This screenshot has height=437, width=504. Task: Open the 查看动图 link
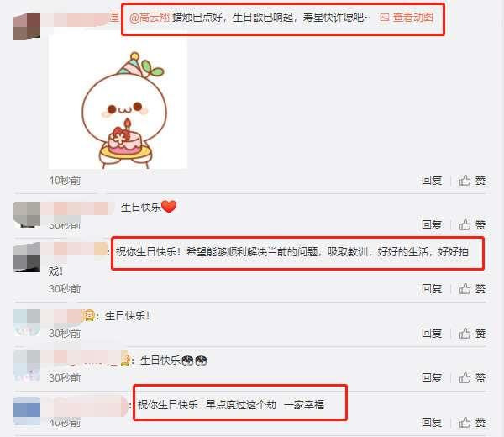413,18
